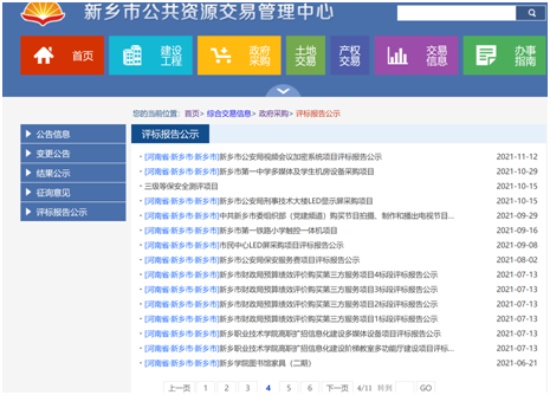Open 三级等保安全测评项目 notice

pos(181,186)
